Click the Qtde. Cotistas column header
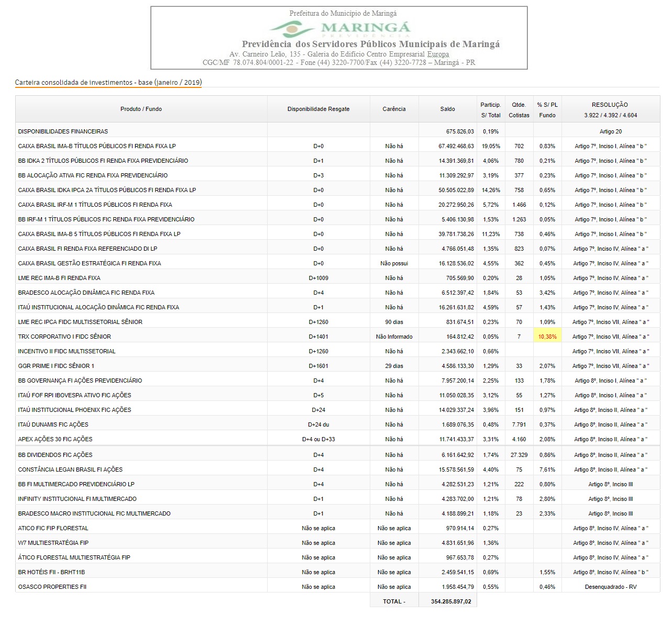The image size is (672, 626). pos(519,109)
